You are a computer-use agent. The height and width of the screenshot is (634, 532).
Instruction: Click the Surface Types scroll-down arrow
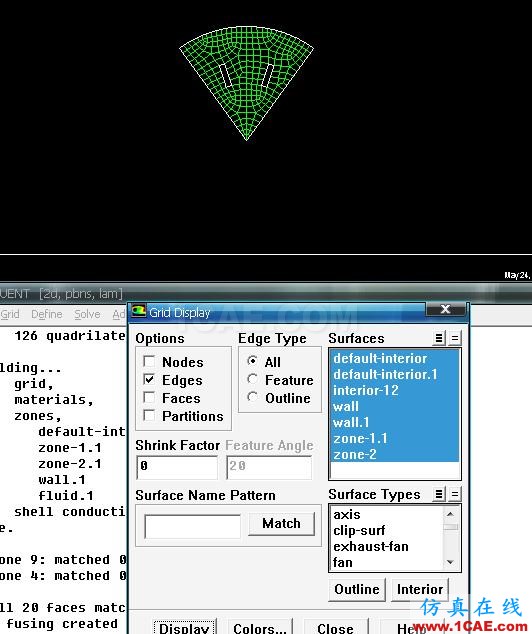[450, 562]
